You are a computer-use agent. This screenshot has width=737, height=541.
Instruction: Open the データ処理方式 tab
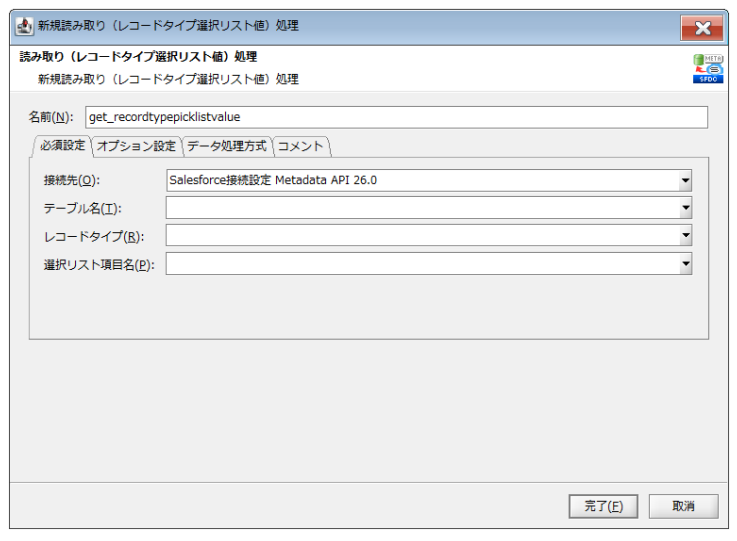tap(227, 146)
